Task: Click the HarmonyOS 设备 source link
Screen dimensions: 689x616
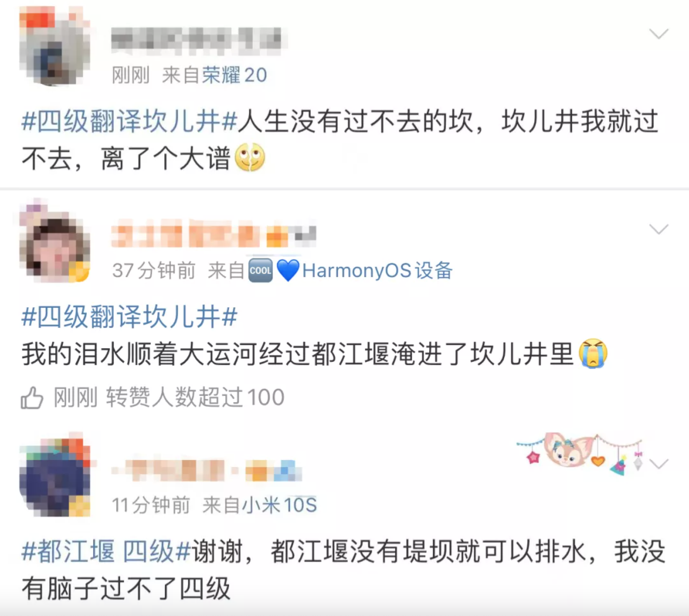Action: click(377, 270)
